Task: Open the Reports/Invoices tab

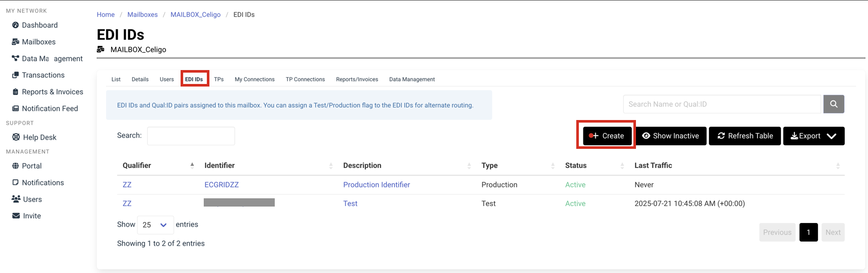Action: (x=357, y=79)
